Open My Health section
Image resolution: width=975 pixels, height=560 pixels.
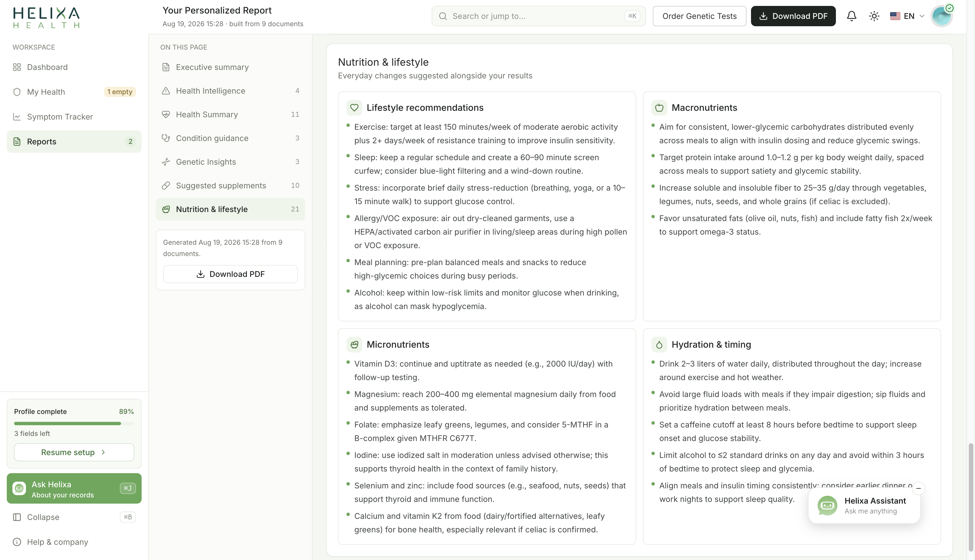pyautogui.click(x=74, y=92)
